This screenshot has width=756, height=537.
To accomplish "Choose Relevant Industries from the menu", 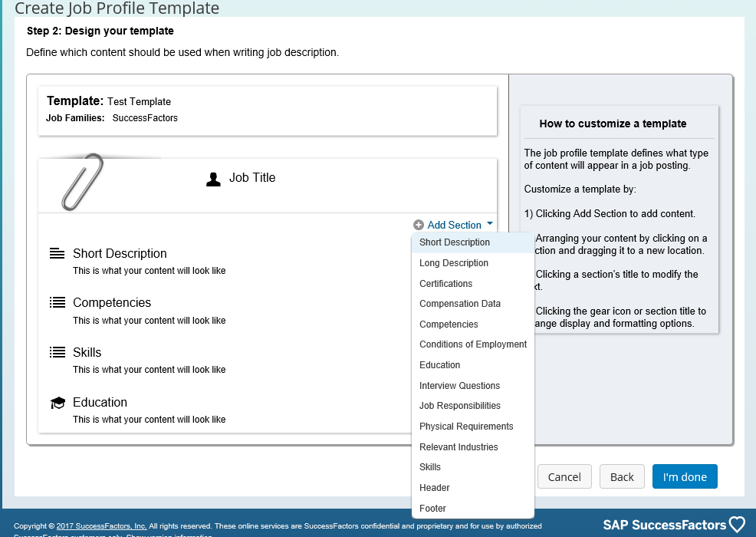I will [473, 447].
